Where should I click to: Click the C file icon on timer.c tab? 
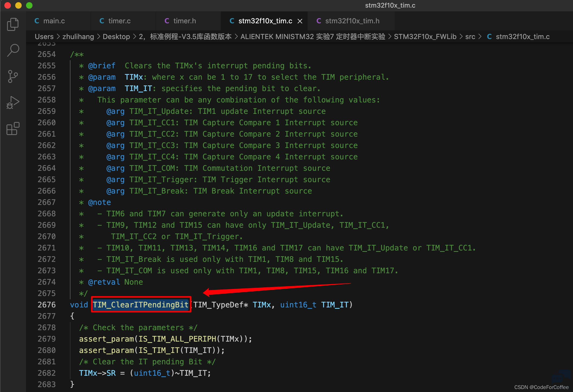point(102,21)
